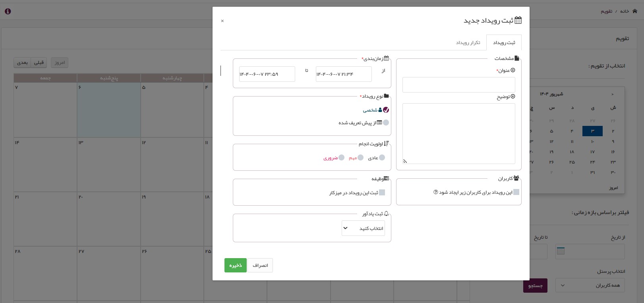Click the شهریور ۱۴۰۴ month title in mini calendar

[x=551, y=94]
